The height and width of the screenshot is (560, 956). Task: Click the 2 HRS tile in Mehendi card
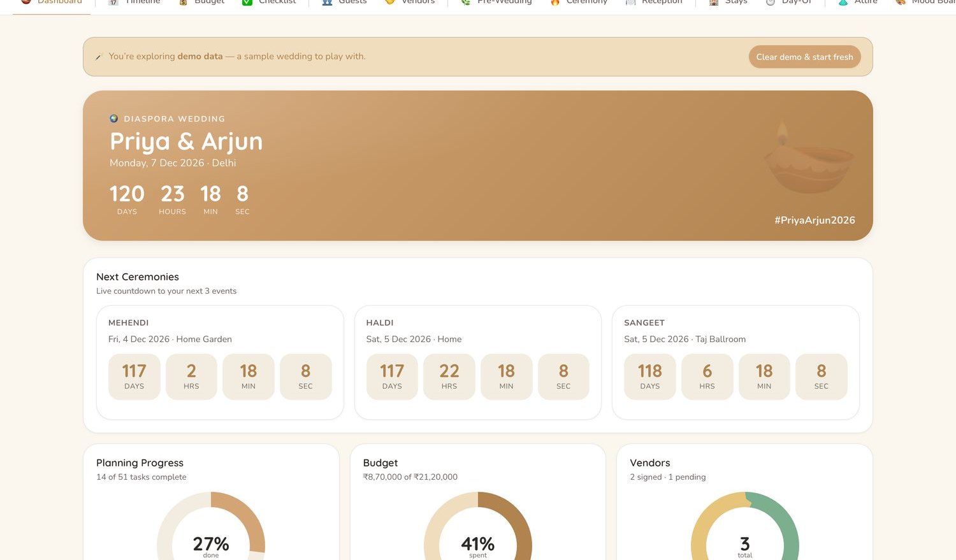click(x=191, y=377)
